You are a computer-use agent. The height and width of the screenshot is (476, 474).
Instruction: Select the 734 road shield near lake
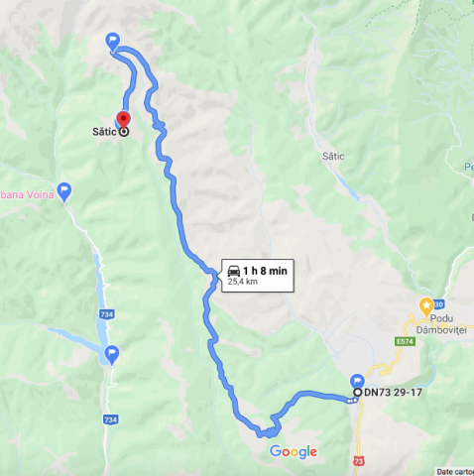(x=107, y=314)
